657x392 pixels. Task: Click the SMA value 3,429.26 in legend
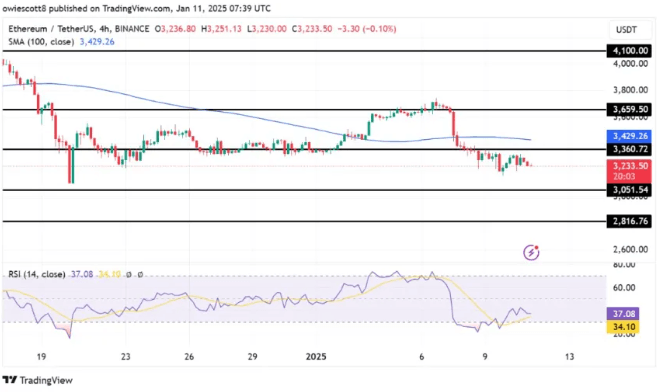pos(97,41)
